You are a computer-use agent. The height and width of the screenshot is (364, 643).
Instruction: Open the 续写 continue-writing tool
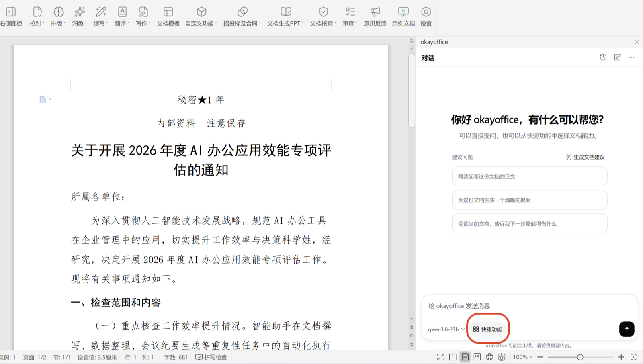[101, 16]
